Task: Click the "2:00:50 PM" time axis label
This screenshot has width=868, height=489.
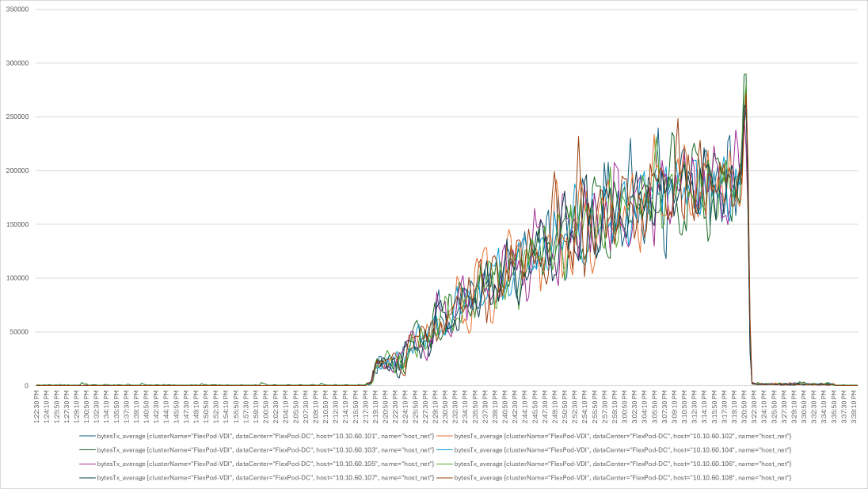Action: click(x=266, y=407)
